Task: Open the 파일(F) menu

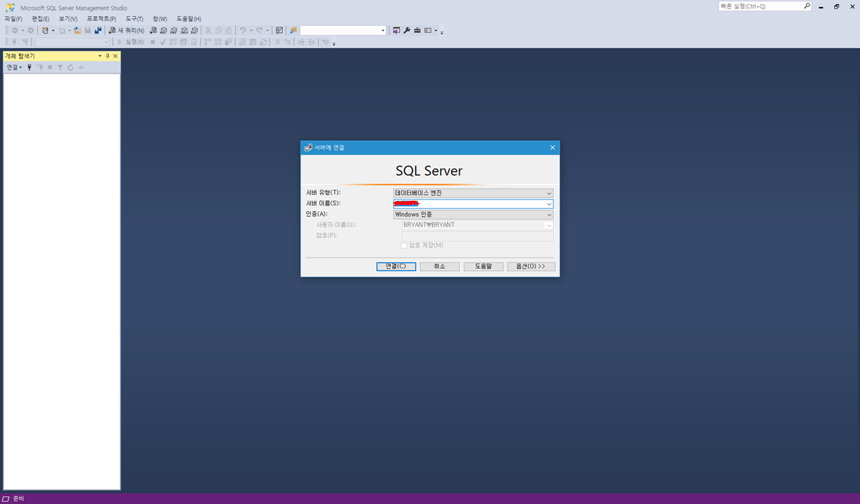Action: click(x=13, y=19)
